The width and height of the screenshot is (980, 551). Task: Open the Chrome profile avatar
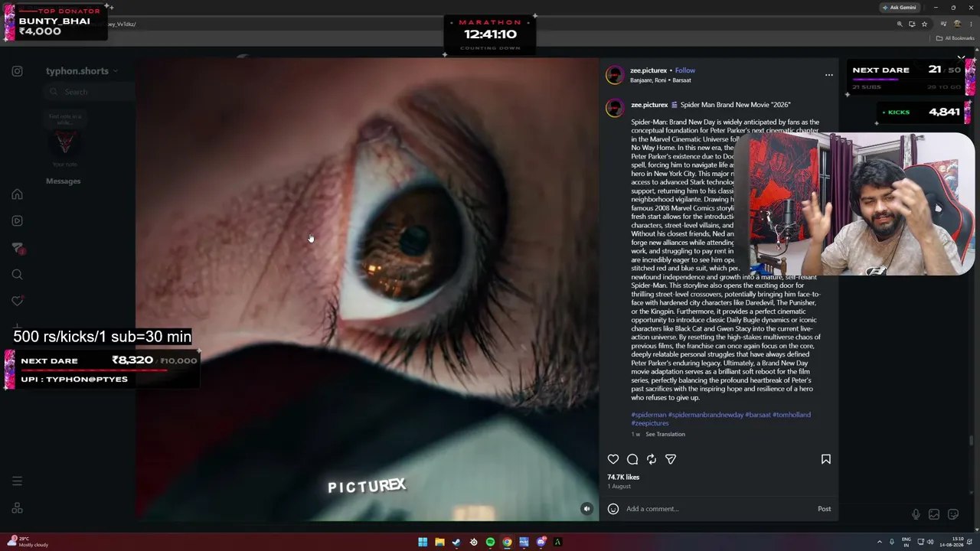pos(957,24)
